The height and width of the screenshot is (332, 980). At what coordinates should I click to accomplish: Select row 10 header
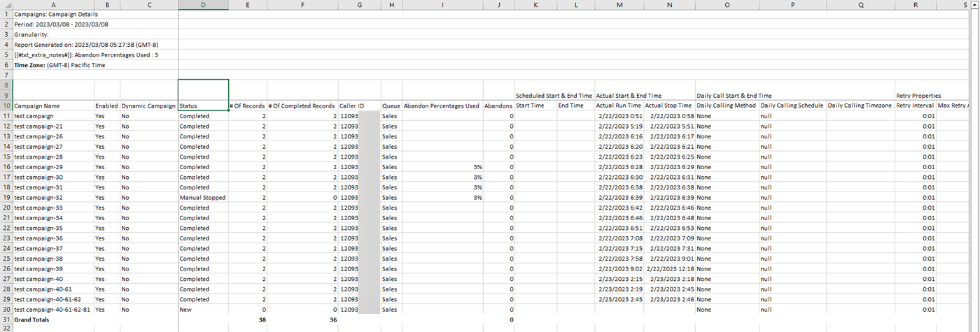pyautogui.click(x=6, y=106)
